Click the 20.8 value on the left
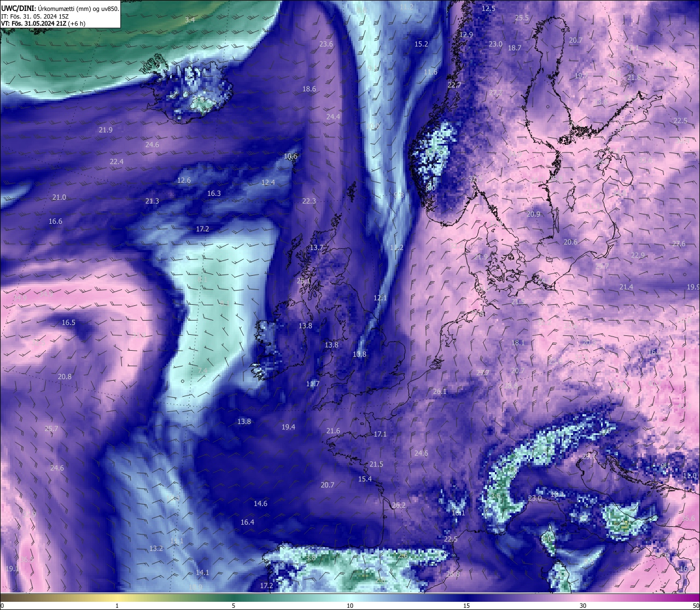This screenshot has height=610, width=700. tap(65, 377)
